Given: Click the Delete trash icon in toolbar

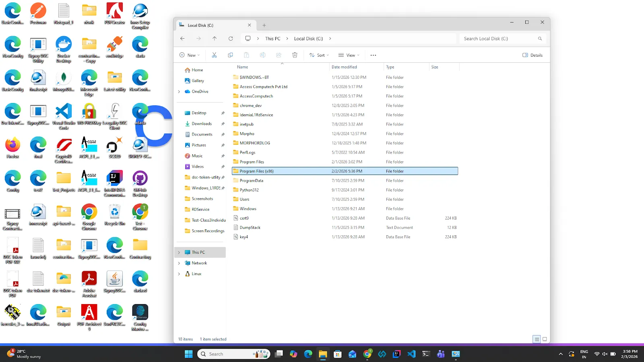Looking at the screenshot, I should point(295,55).
